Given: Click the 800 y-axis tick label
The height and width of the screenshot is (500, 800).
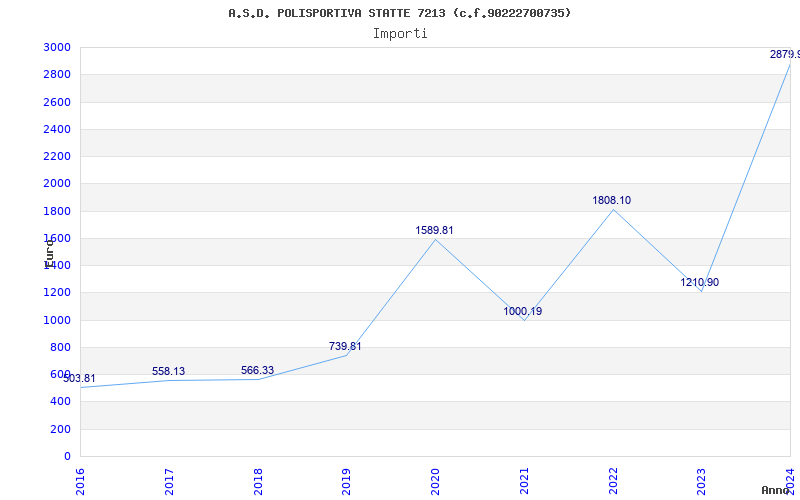Looking at the screenshot, I should (61, 347).
